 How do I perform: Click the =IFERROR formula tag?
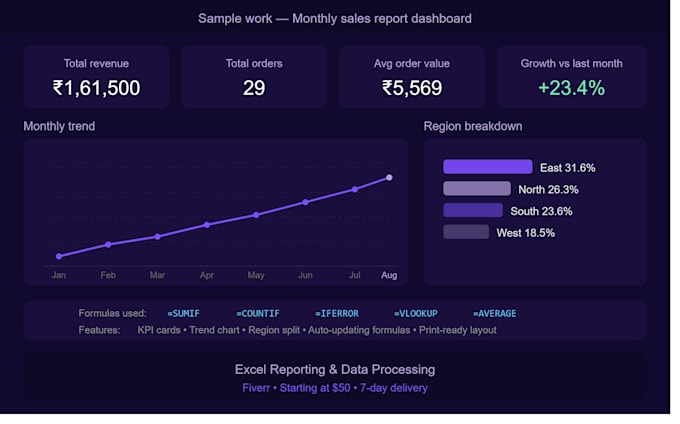click(x=337, y=313)
